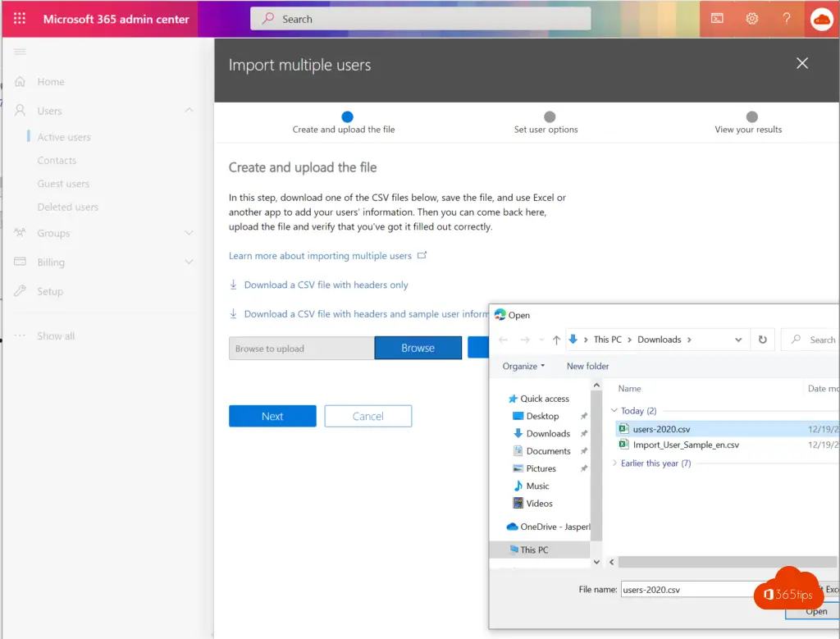Collapse the Users section chevron
Viewport: 840px width, 639px height.
(189, 111)
